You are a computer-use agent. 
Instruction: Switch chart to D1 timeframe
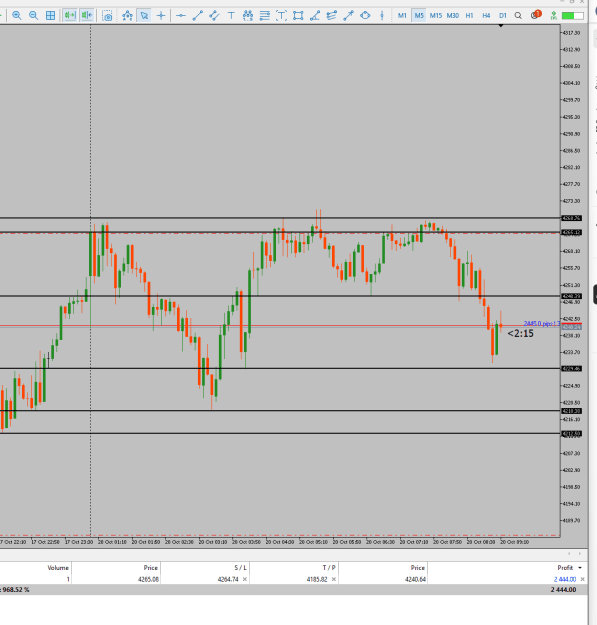pos(503,16)
